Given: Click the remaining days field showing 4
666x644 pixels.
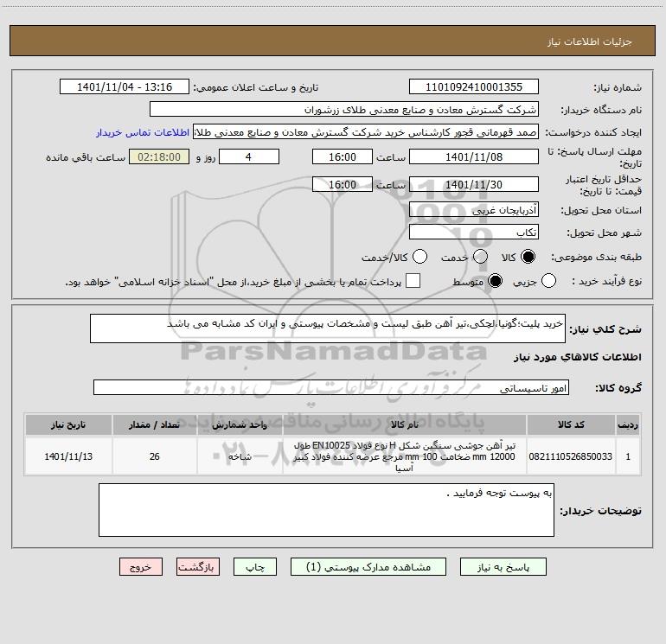Looking at the screenshot, I should pyautogui.click(x=249, y=156).
